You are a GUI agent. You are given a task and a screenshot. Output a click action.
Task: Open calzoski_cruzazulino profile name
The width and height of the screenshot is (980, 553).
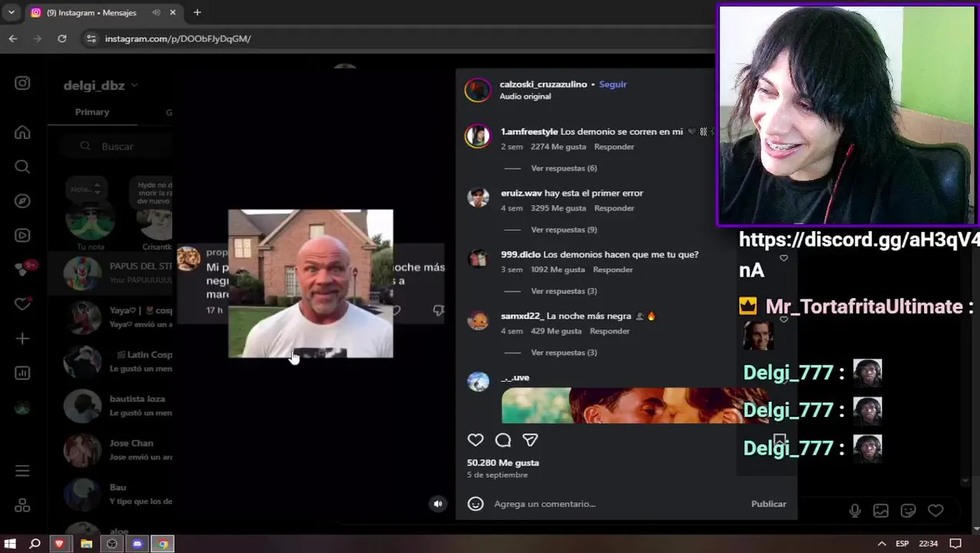[x=543, y=84]
